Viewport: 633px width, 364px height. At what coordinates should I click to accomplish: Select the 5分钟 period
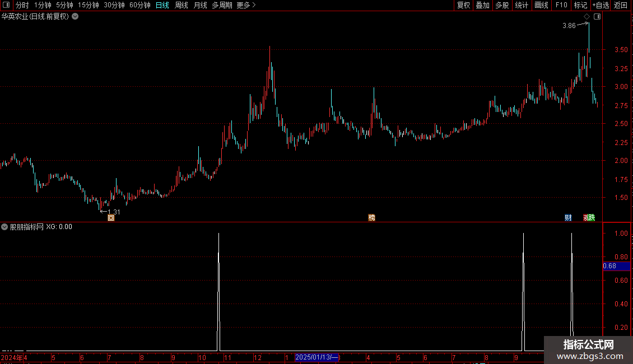click(64, 5)
